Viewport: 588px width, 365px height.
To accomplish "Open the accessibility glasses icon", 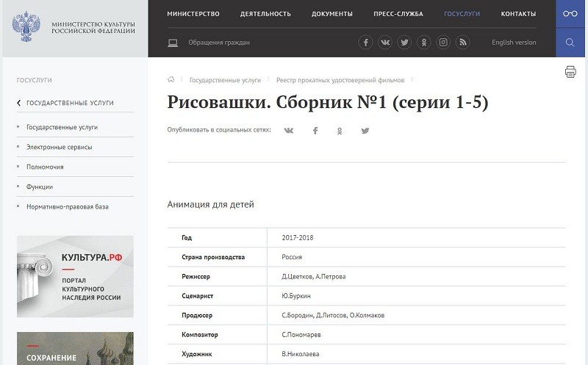I will click(x=570, y=13).
